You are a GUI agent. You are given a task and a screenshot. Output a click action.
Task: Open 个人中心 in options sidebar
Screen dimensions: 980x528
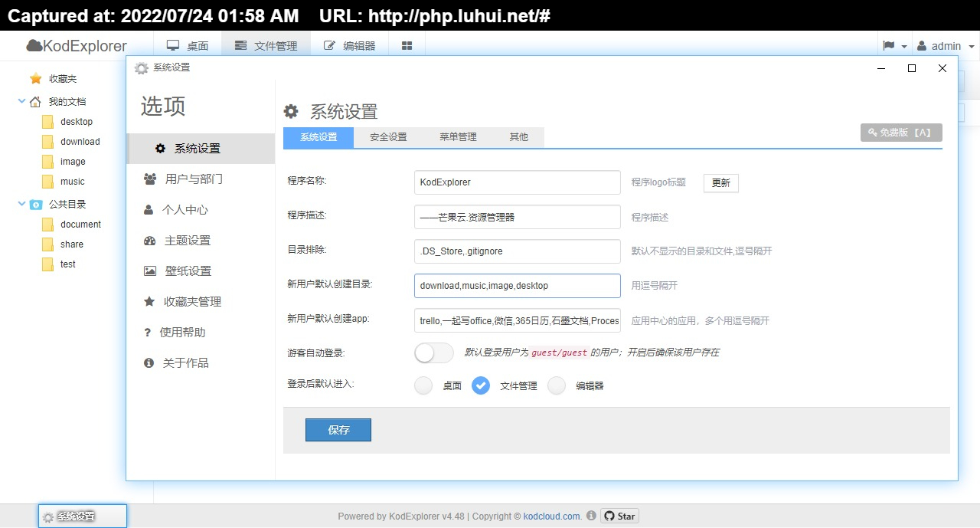click(201, 210)
